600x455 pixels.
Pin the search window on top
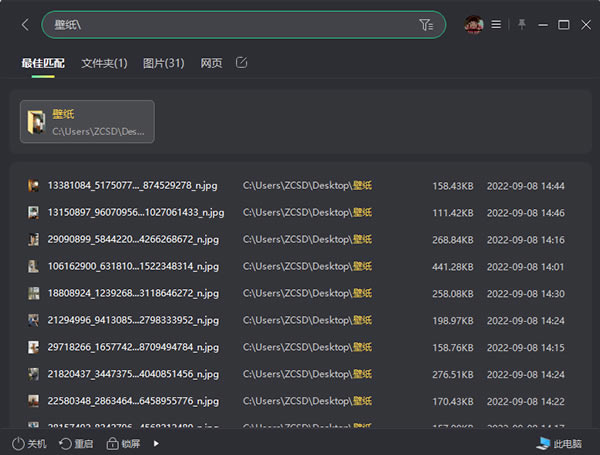tap(521, 24)
